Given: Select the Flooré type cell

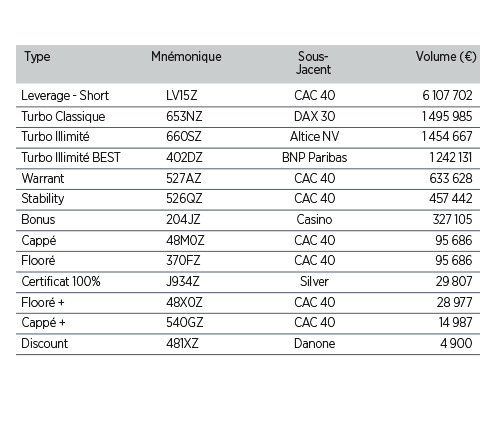Looking at the screenshot, I should (38, 260).
